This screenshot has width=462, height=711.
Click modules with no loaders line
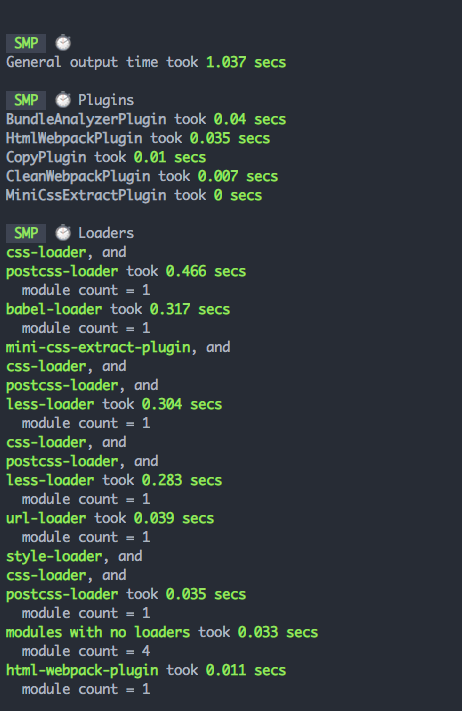(x=162, y=632)
